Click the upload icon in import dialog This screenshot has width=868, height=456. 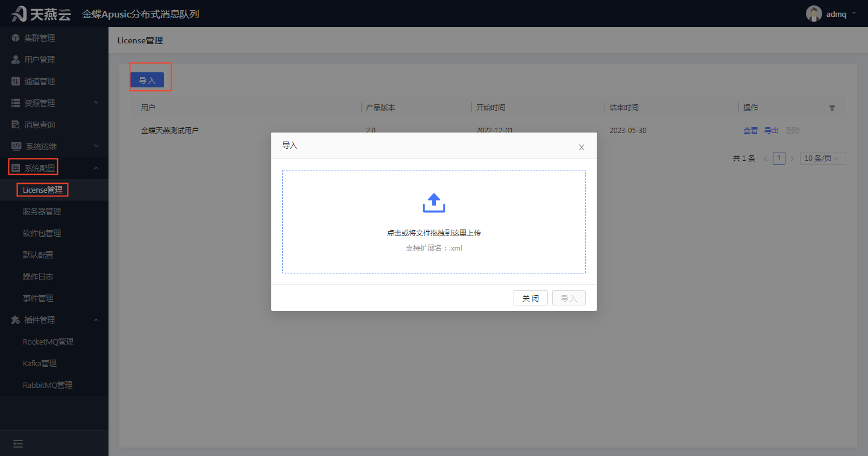click(434, 203)
